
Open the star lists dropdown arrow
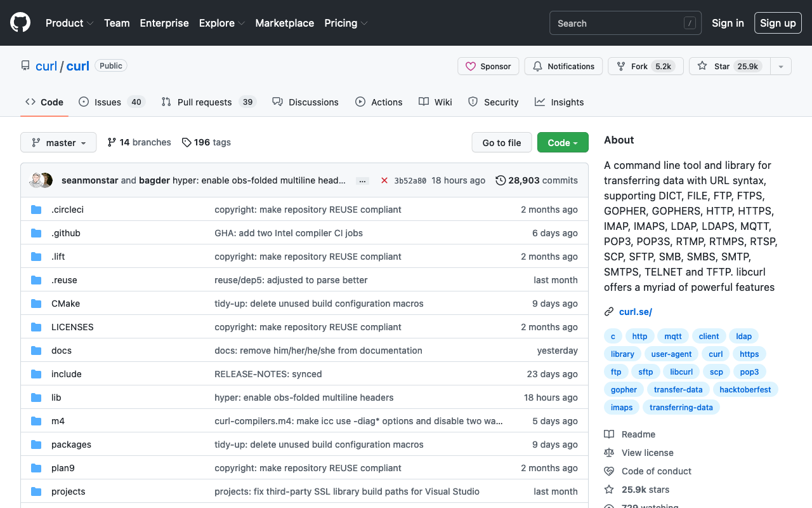[781, 66]
